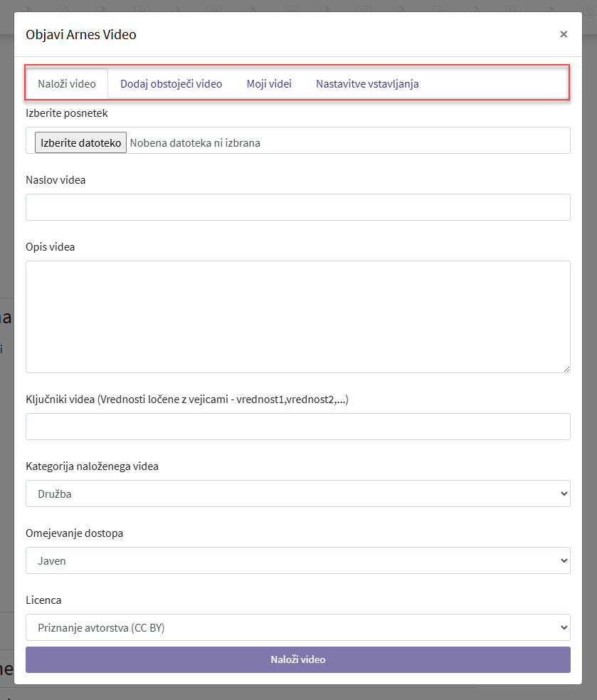Click the Izberite posnetek field label
Image resolution: width=597 pixels, height=700 pixels.
coord(67,113)
